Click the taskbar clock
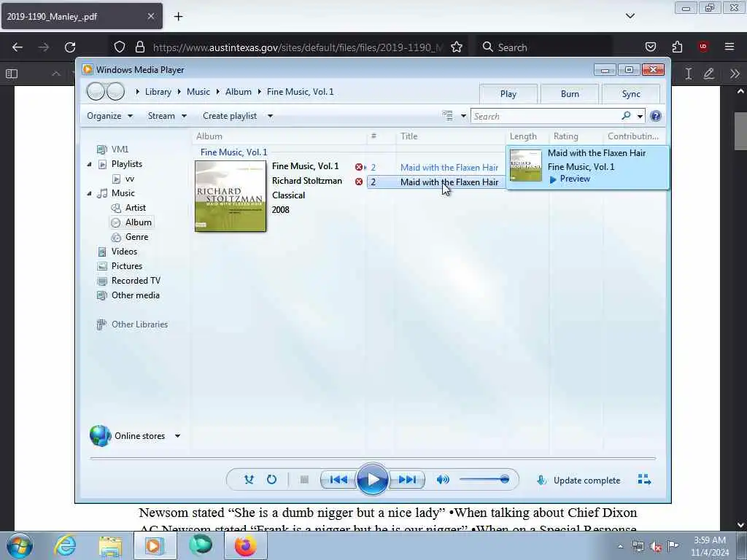Viewport: 747px width, 560px height. coord(709,546)
